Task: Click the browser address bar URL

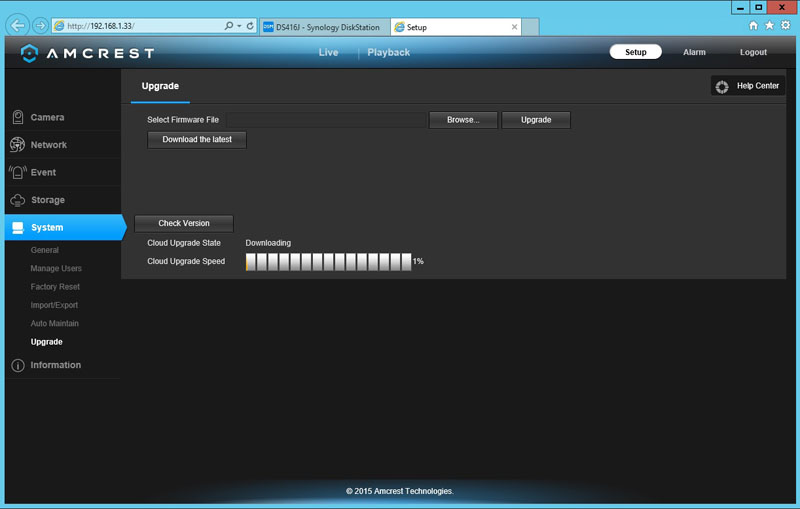Action: pos(101,26)
